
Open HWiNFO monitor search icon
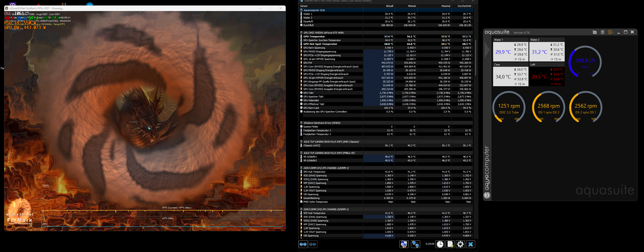pyautogui.click(x=404, y=244)
